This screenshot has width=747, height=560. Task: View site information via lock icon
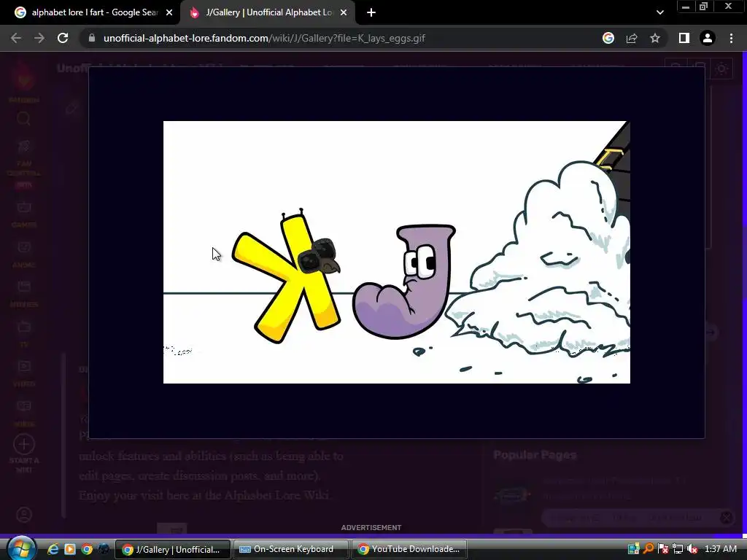(x=92, y=38)
